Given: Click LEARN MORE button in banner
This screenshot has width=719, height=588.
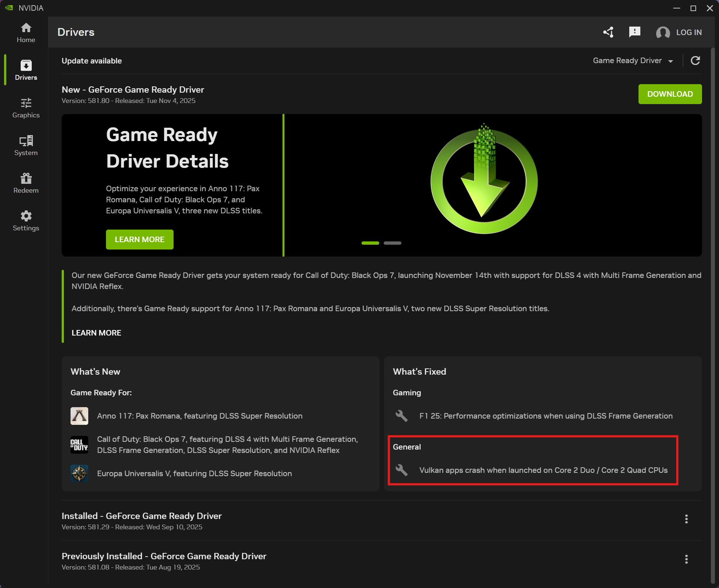Looking at the screenshot, I should coord(140,240).
